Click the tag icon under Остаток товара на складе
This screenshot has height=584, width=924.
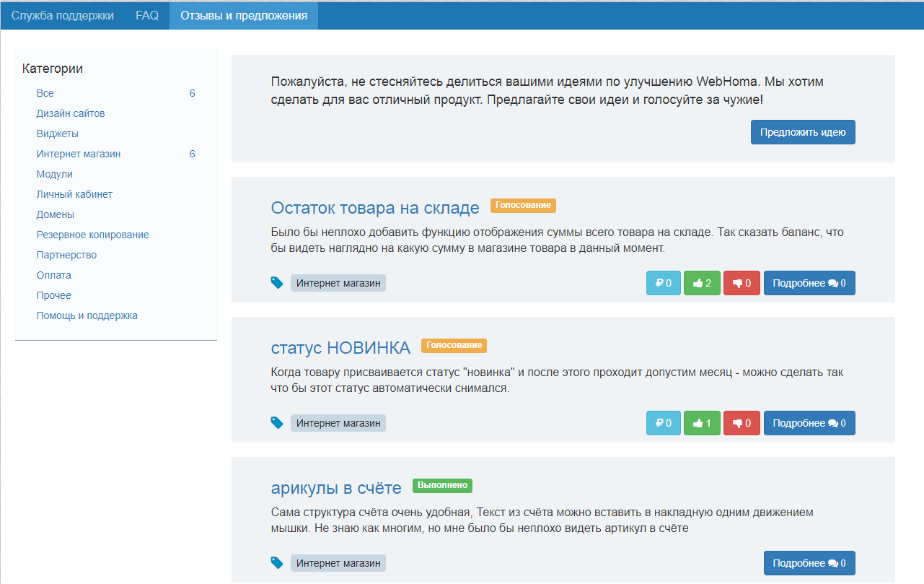tap(277, 283)
